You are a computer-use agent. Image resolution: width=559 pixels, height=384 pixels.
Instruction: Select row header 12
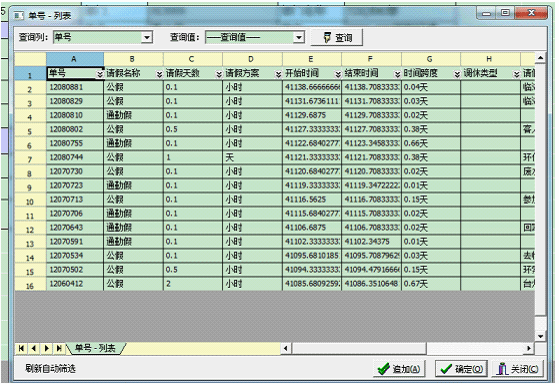tap(30, 229)
